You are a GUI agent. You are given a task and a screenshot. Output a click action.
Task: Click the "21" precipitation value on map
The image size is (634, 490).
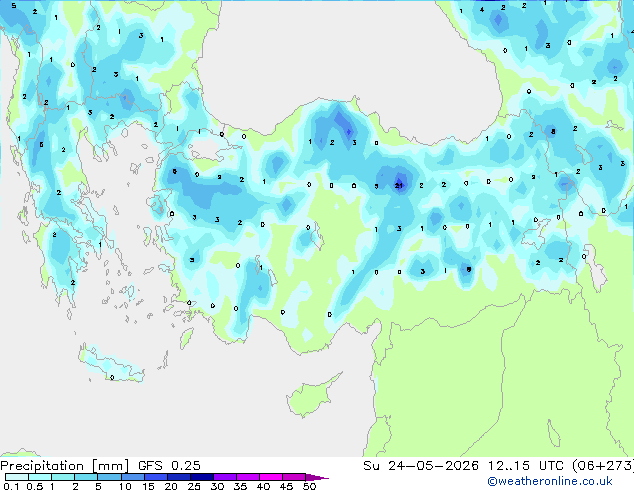click(399, 186)
